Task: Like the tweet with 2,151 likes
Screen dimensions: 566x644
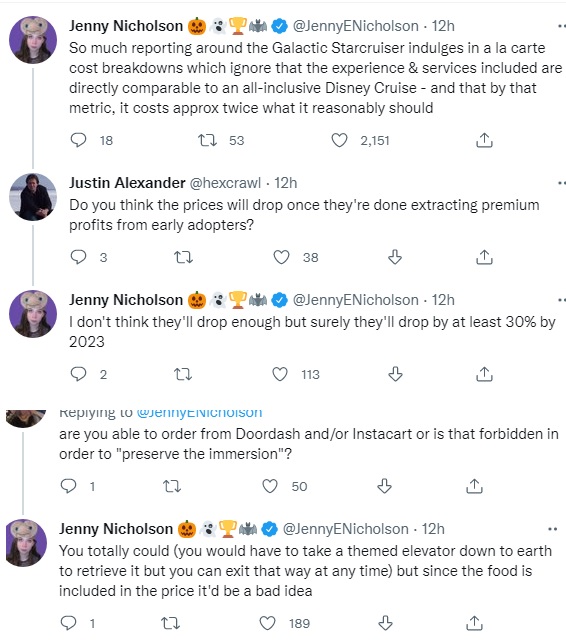Action: click(339, 140)
